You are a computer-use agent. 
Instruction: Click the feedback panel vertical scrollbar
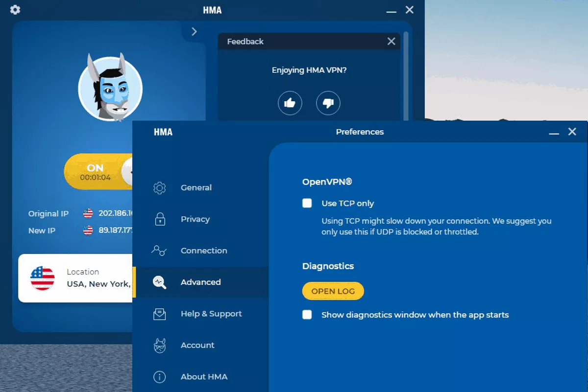[406, 76]
